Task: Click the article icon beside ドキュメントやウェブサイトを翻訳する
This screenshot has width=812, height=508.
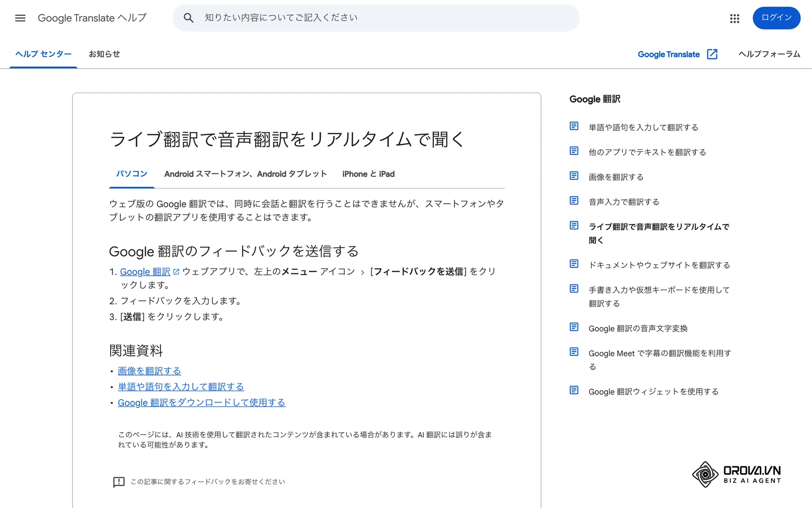Action: [x=574, y=264]
